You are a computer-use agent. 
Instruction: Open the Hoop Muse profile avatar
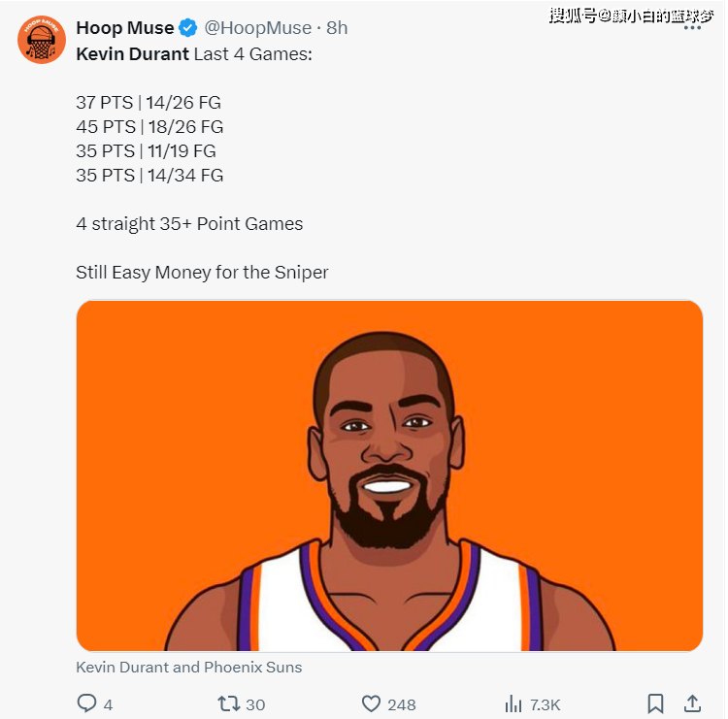click(42, 41)
